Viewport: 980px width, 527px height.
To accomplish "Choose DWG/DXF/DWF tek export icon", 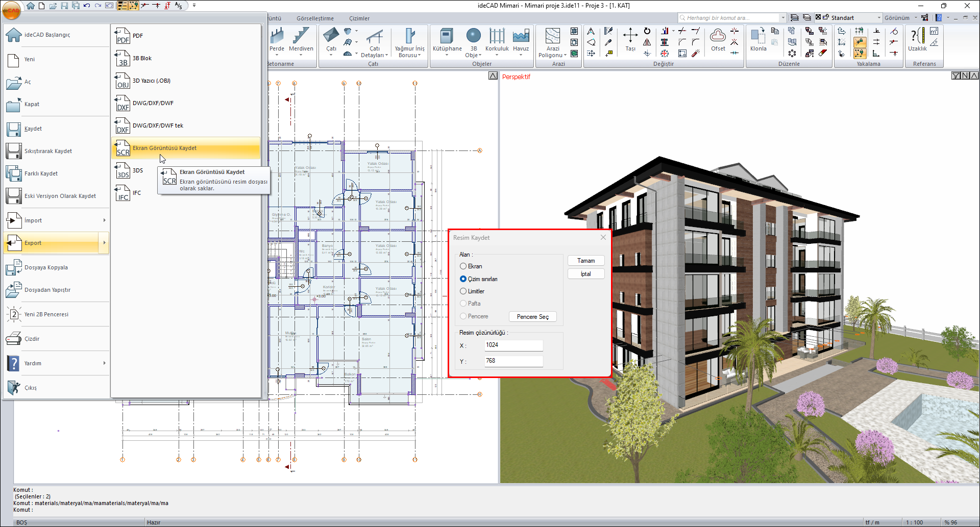I will click(122, 126).
